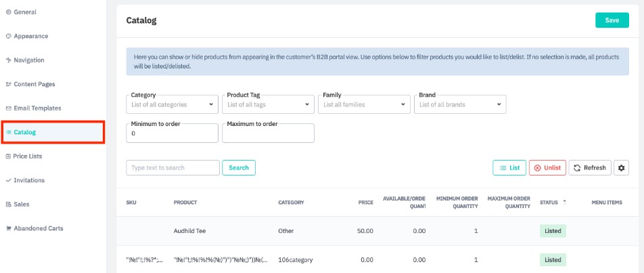Screen dimensions: 644x273
Task: Open Navigation sidebar item
Action: [28, 60]
